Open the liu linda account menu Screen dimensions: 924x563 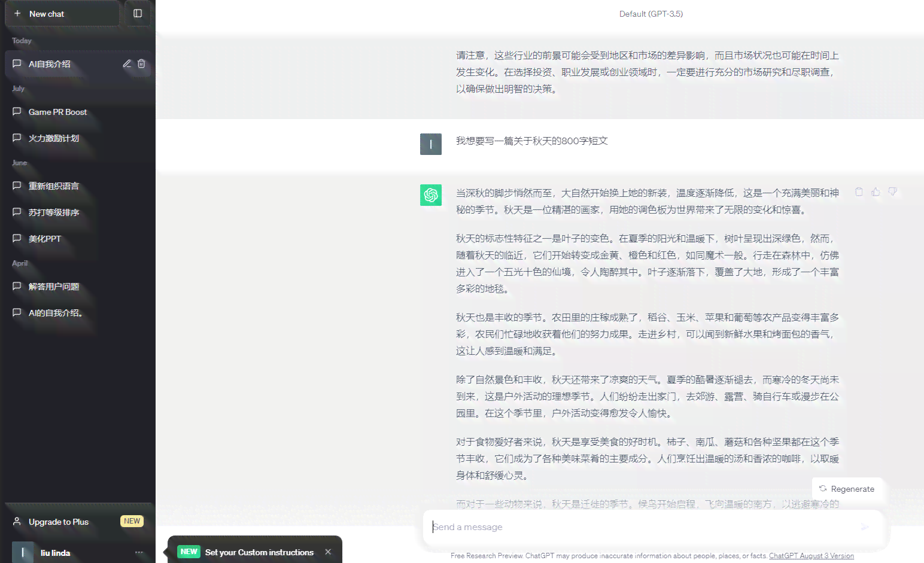[x=78, y=553]
